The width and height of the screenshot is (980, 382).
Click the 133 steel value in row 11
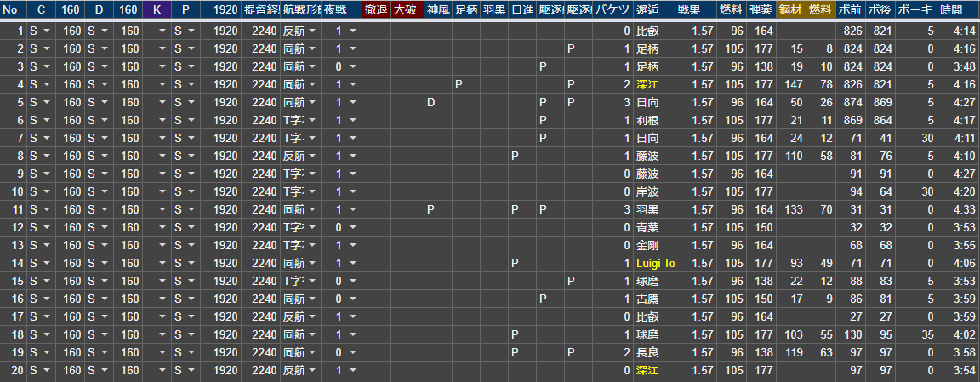tap(790, 209)
